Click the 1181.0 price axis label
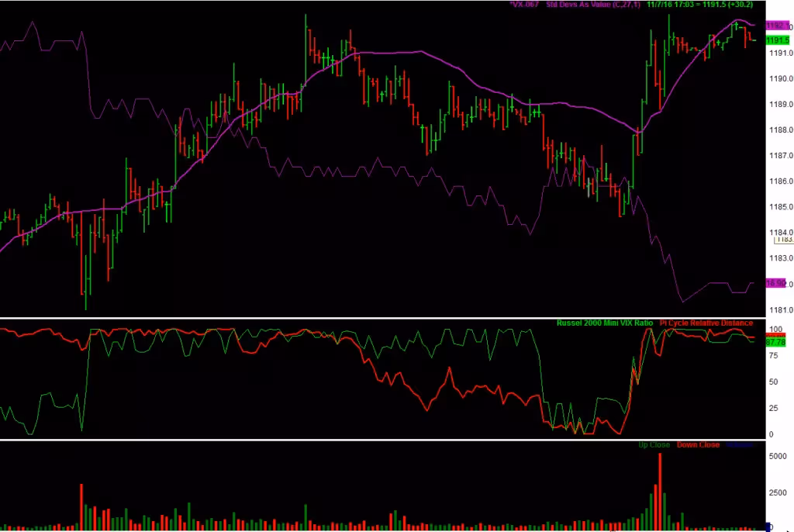This screenshot has width=794, height=532. [x=781, y=310]
